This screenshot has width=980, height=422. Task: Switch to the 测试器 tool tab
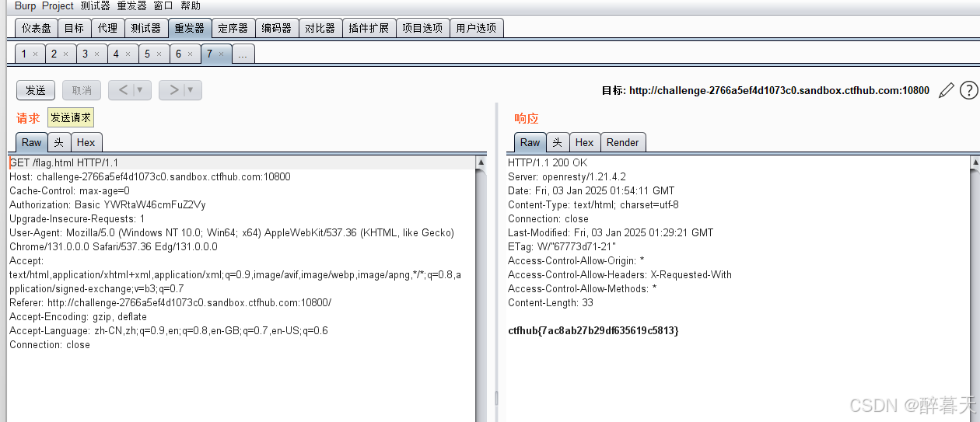145,28
